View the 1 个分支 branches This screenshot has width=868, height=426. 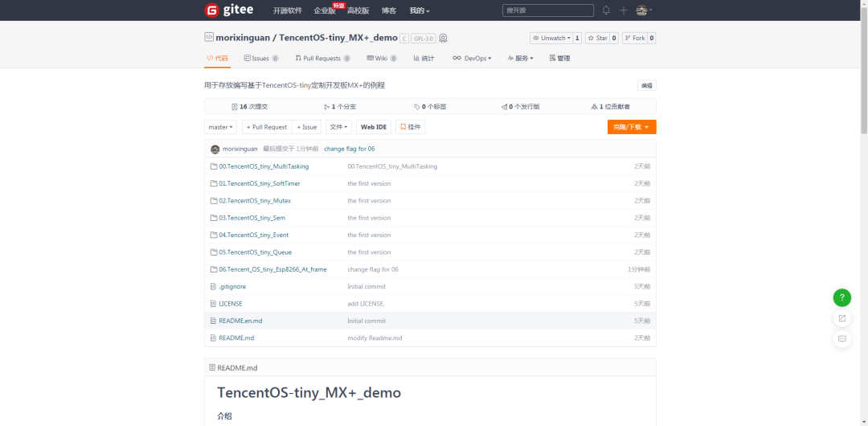[x=340, y=107]
